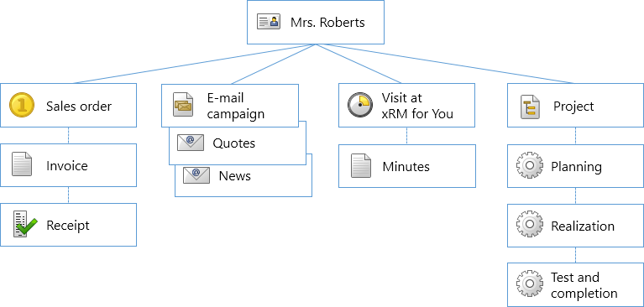Click the document icon beside Invoice

22,164
